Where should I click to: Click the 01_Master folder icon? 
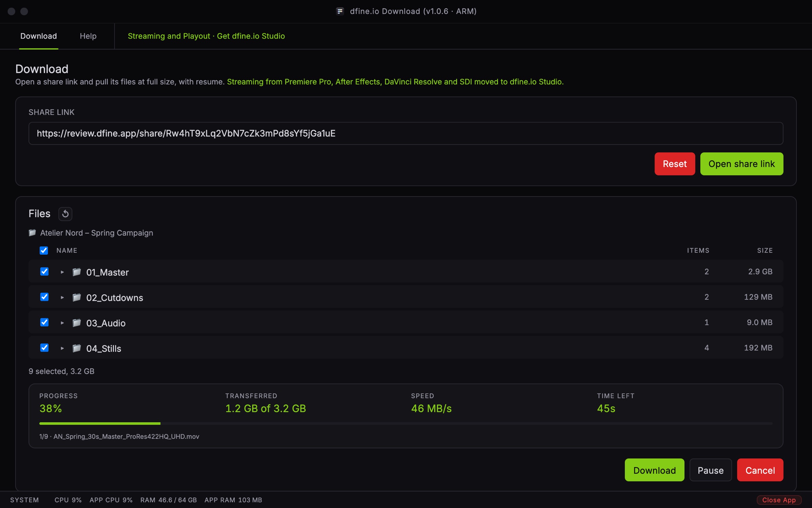tap(76, 272)
